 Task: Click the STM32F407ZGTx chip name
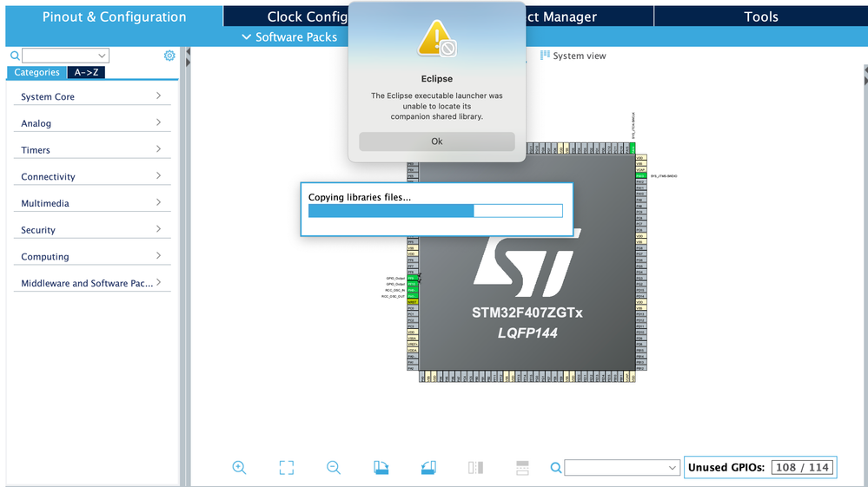527,313
